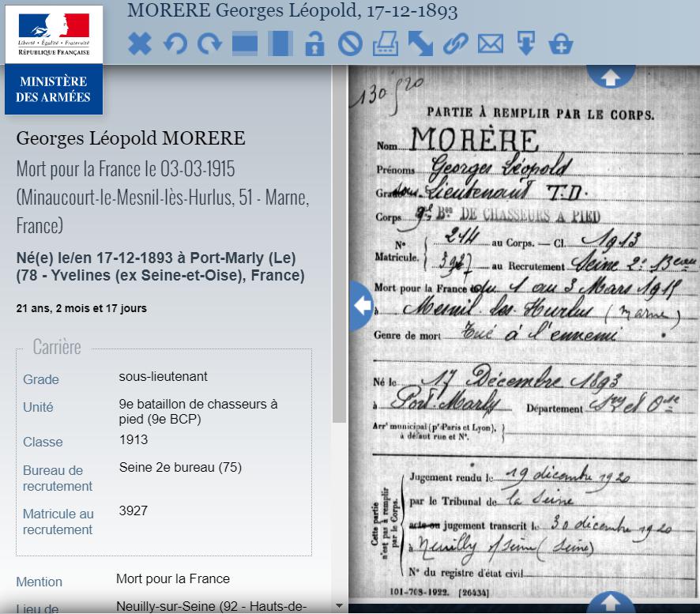
Task: Send the record by email envelope icon
Action: tap(491, 43)
